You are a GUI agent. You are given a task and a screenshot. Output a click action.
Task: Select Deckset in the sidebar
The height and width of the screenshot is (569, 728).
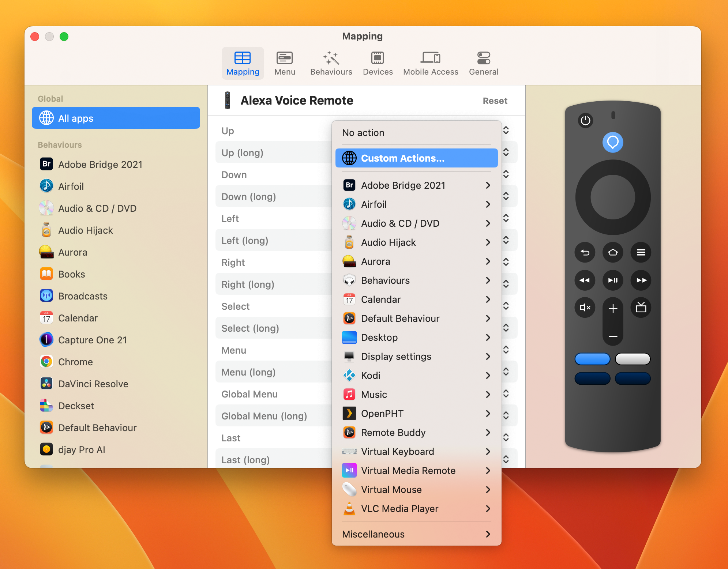pos(116,406)
